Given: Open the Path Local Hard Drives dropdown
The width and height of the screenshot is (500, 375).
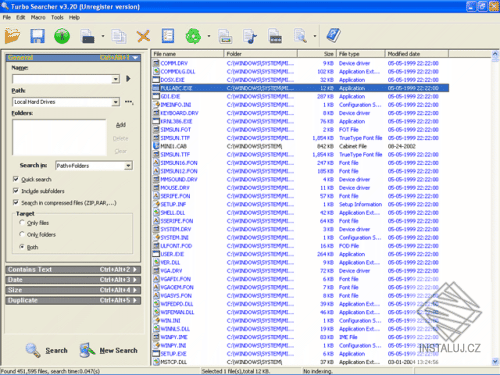Looking at the screenshot, I should click(x=115, y=102).
